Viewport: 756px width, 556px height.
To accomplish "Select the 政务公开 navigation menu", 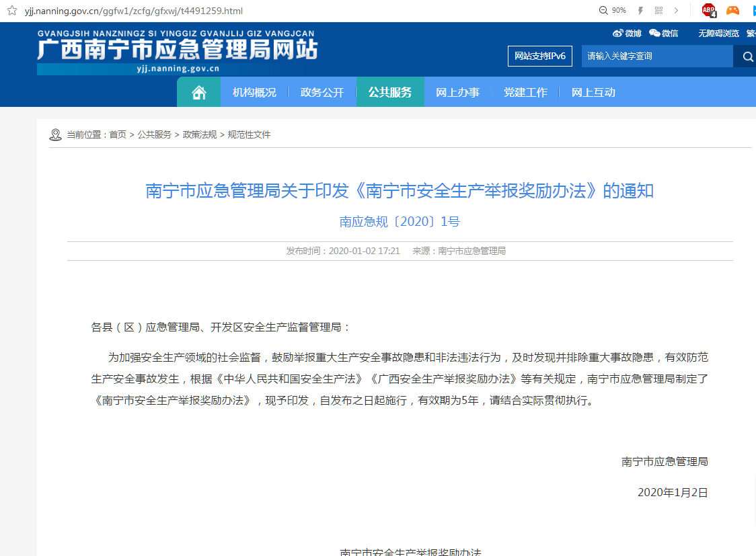I will (x=322, y=93).
